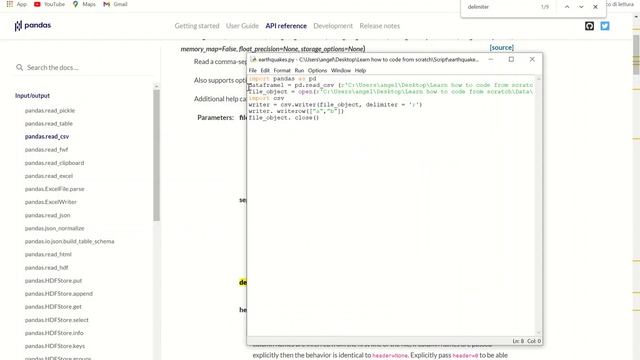Screen dimensions: 640x360
Task: Open the Edit menu in IDLE
Action: (x=265, y=71)
